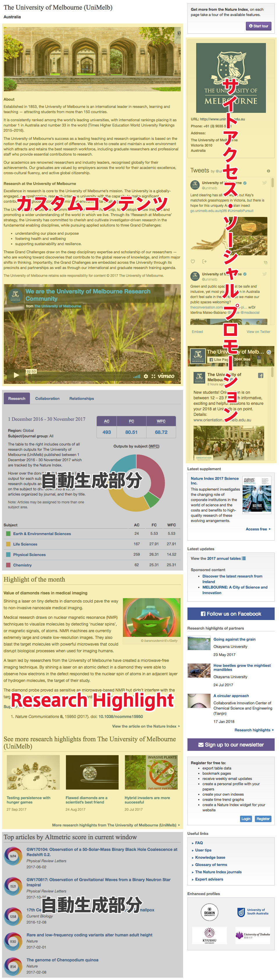The height and width of the screenshot is (980, 279).
Task: Switch to the Research tab
Action: (x=17, y=398)
